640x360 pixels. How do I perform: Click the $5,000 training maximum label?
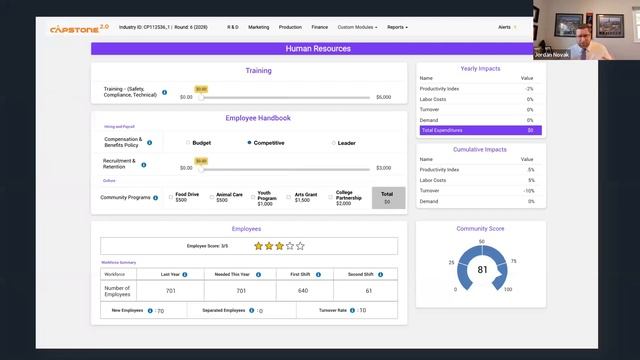coord(384,97)
